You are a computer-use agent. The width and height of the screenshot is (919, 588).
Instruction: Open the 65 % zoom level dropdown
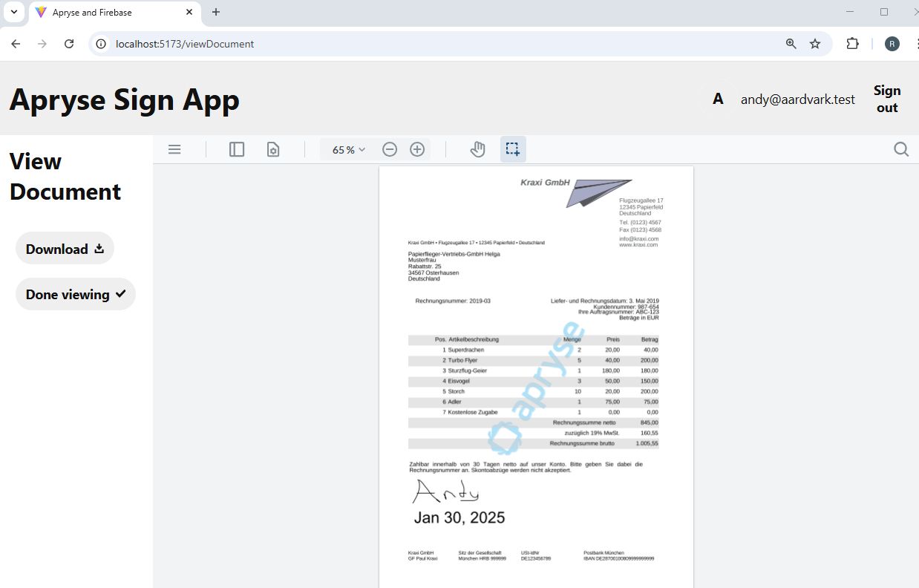pyautogui.click(x=349, y=149)
